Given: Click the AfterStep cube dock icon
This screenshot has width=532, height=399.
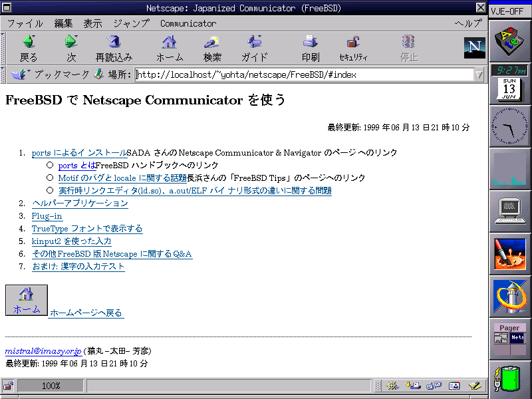Looking at the screenshot, I should coord(509,42).
